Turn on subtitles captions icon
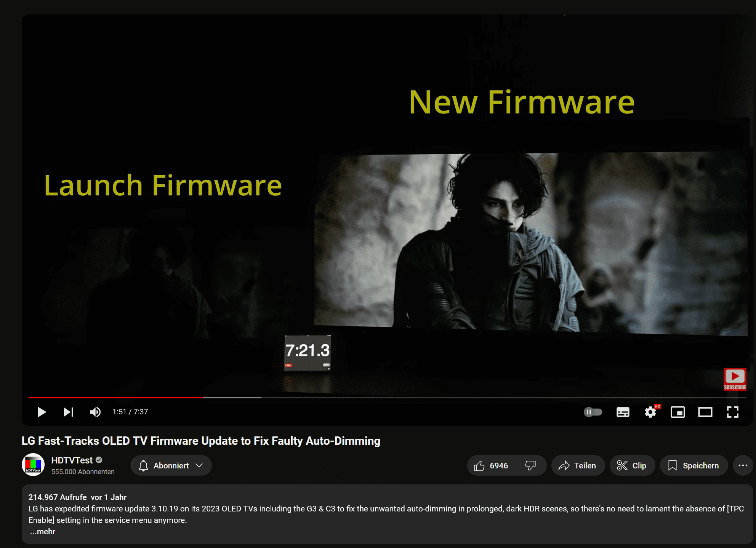Viewport: 756px width, 548px height. [623, 412]
